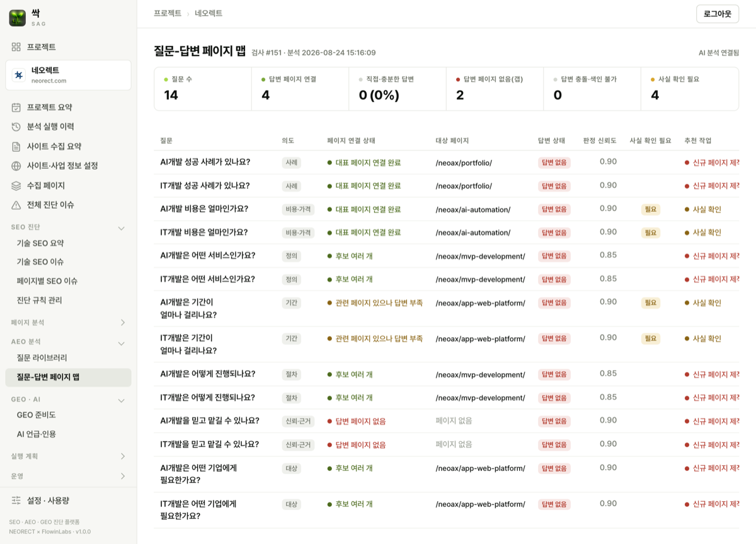Click the 사실 확인 필요 summary card
Image resolution: width=756 pixels, height=544 pixels.
tap(690, 89)
